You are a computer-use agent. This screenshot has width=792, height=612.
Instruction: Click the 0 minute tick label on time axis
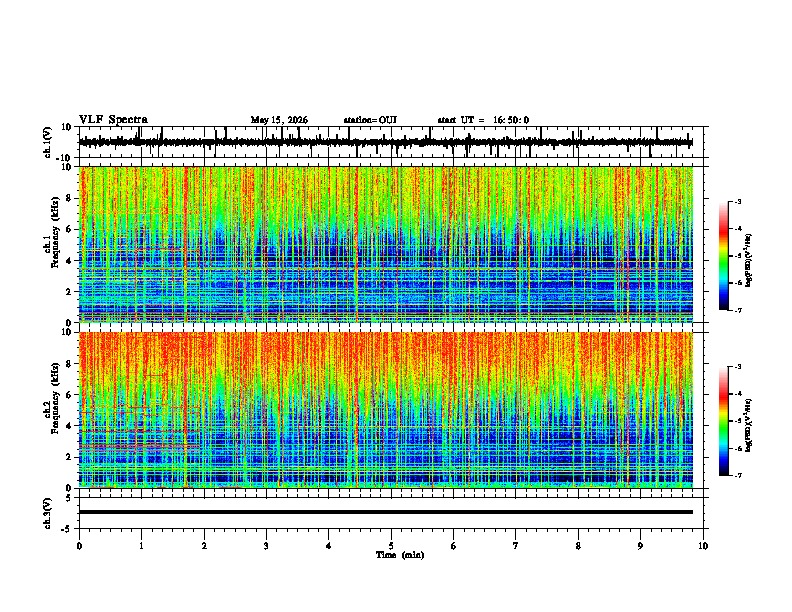coord(79,546)
